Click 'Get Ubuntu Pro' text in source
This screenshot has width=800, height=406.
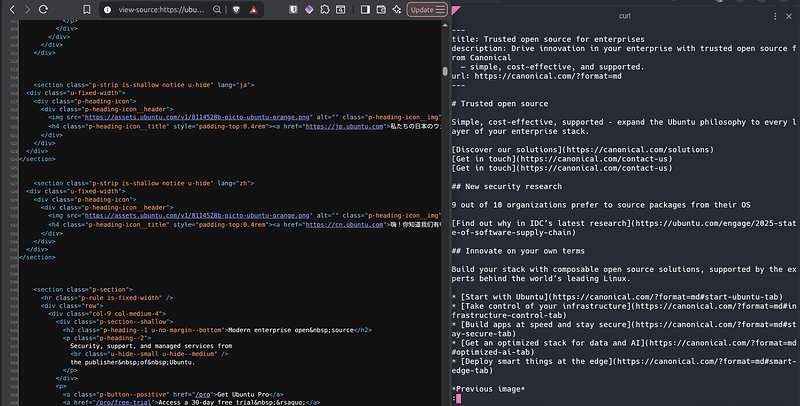point(243,394)
